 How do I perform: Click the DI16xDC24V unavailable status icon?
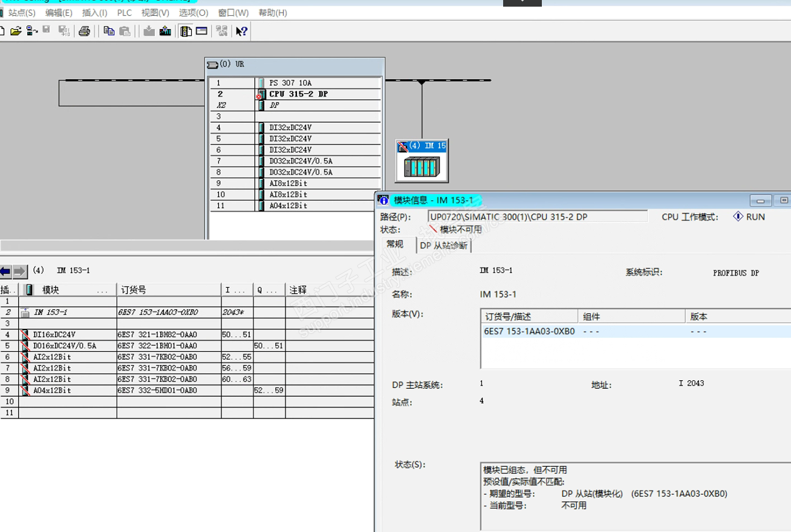pyautogui.click(x=25, y=334)
